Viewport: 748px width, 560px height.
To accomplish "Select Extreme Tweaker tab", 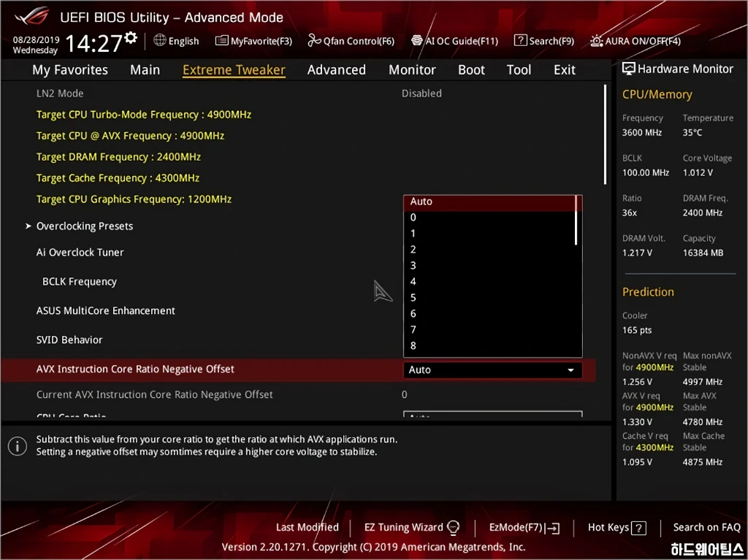I will coord(234,69).
